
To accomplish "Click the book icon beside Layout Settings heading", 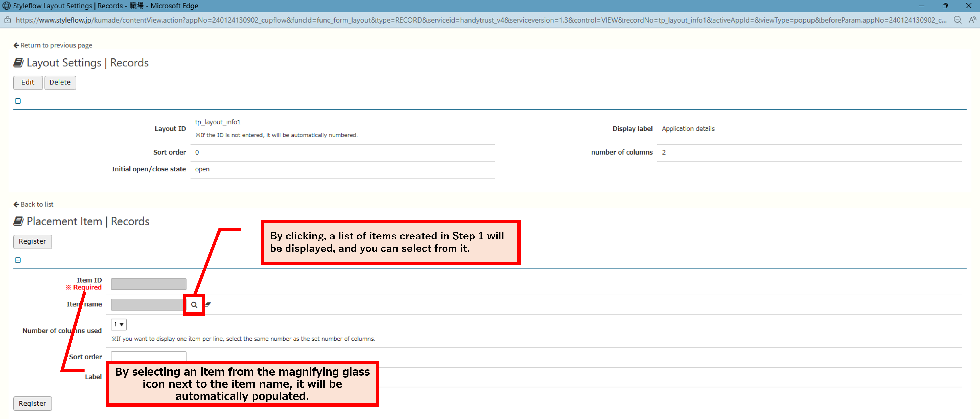I will coord(19,62).
